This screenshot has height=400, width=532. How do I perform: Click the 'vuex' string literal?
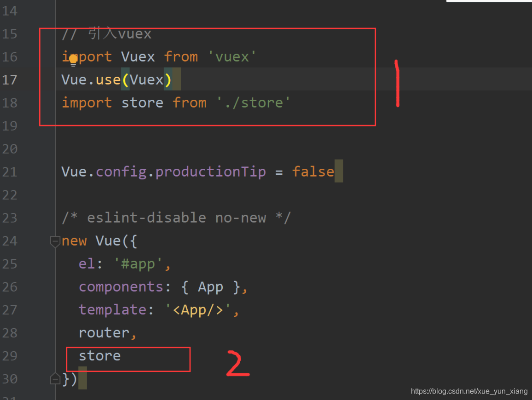click(232, 57)
